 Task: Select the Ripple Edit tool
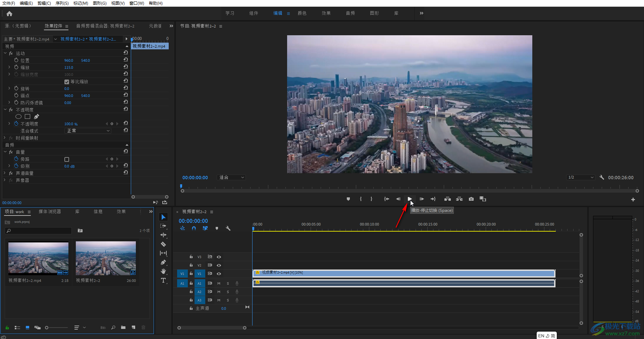coord(163,235)
